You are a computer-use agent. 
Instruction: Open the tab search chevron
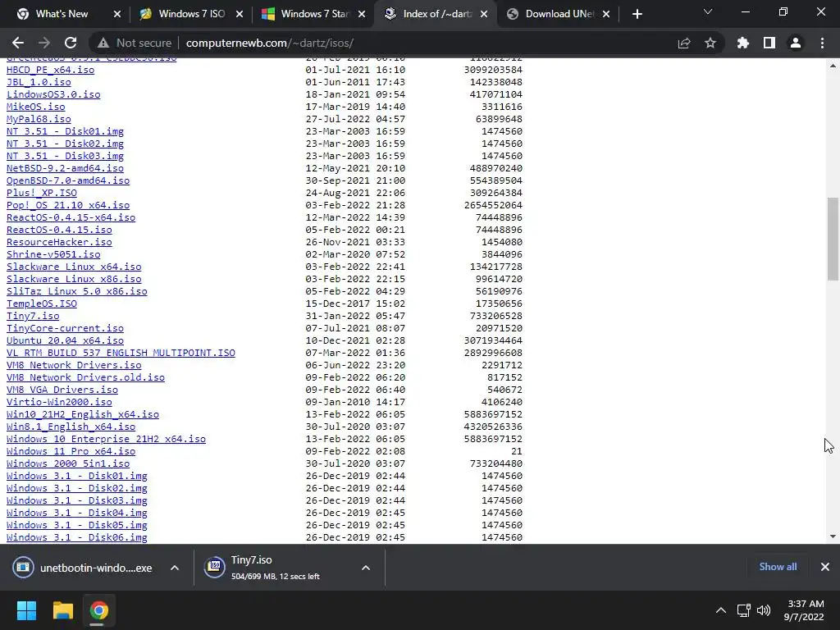pyautogui.click(x=708, y=11)
